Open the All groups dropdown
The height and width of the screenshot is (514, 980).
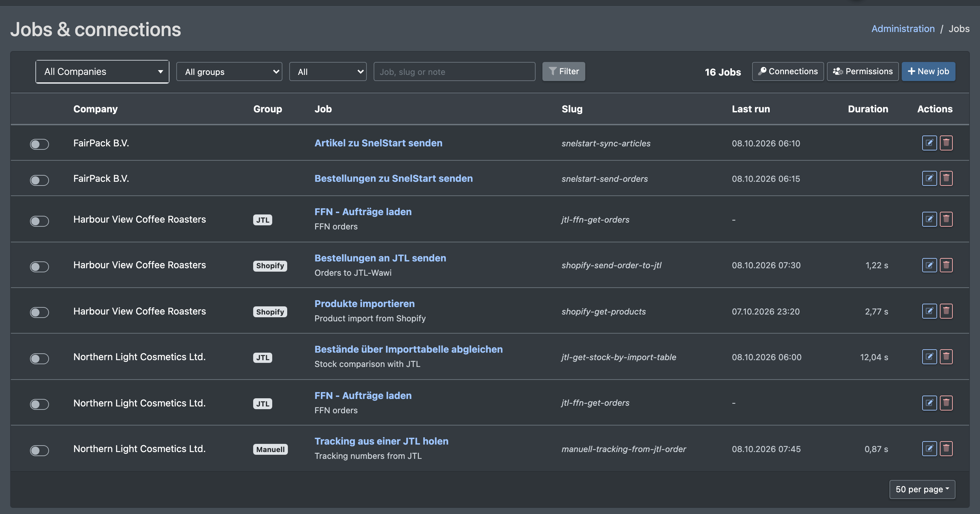click(x=229, y=71)
